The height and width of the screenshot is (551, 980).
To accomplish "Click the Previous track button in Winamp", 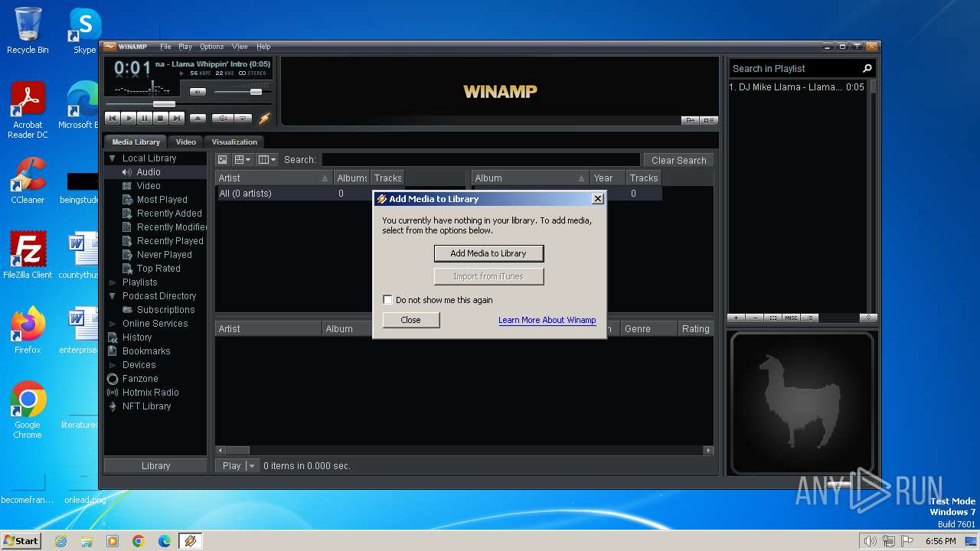I will (x=112, y=118).
